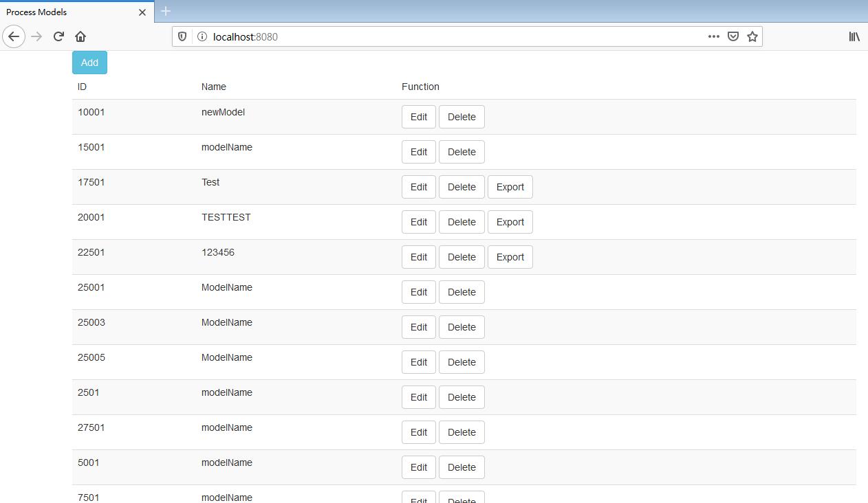Delete model with ID 25005
This screenshot has width=868, height=503.
coord(462,362)
